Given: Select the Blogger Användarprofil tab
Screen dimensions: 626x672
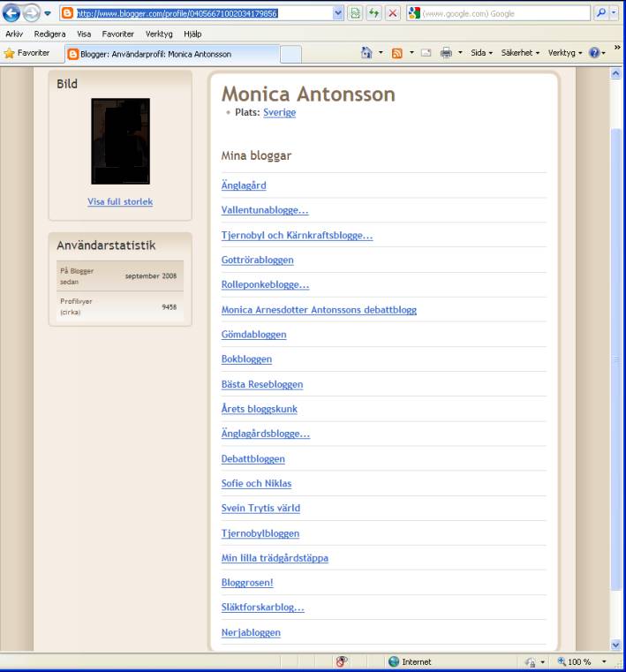Looking at the screenshot, I should click(x=172, y=54).
